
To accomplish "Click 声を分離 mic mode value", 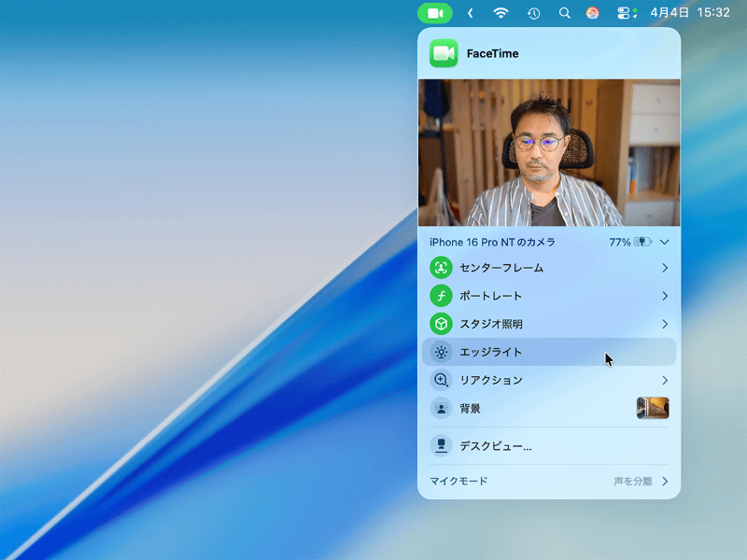I will (x=633, y=481).
